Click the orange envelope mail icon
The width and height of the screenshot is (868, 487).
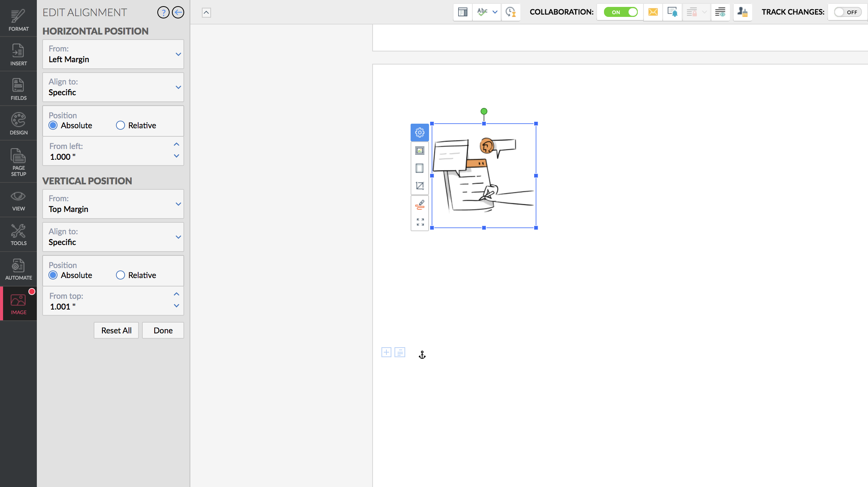click(653, 12)
